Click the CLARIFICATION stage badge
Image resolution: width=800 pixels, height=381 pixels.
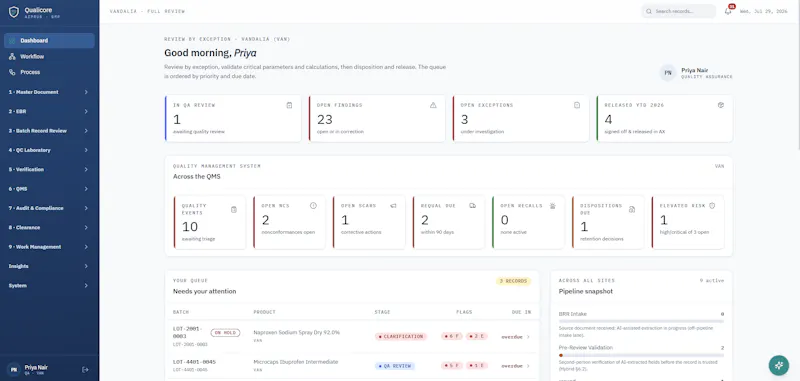coord(401,337)
